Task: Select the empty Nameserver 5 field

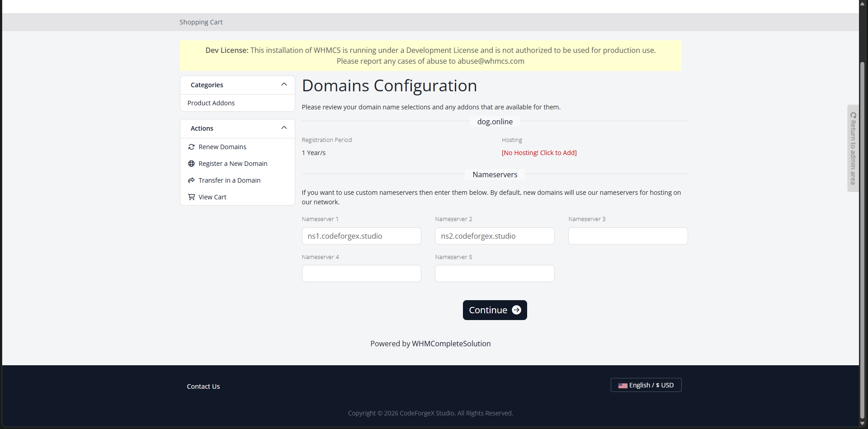Action: 495,273
